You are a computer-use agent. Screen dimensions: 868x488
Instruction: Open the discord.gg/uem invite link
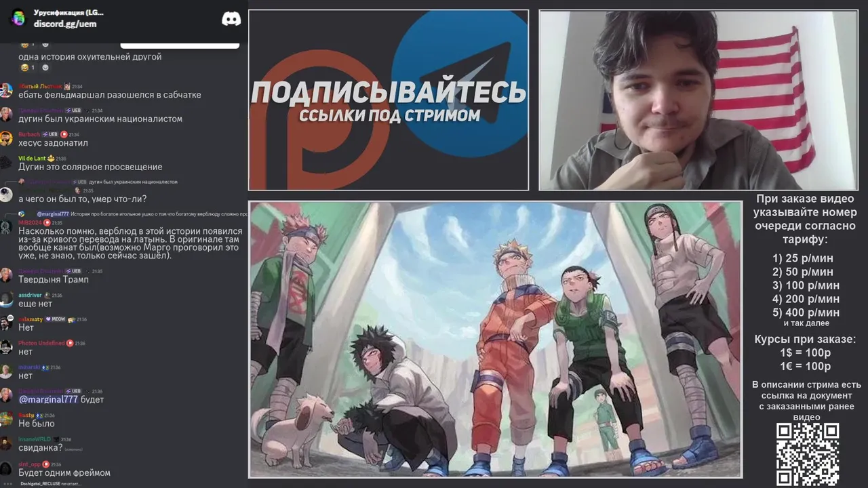pyautogui.click(x=65, y=24)
